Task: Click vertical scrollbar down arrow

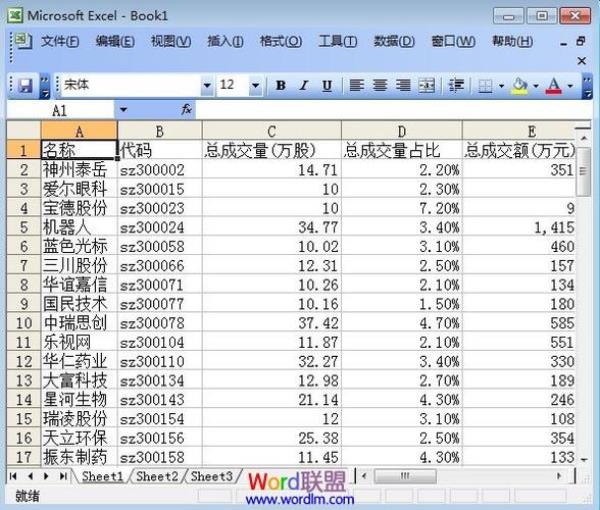Action: pos(584,459)
